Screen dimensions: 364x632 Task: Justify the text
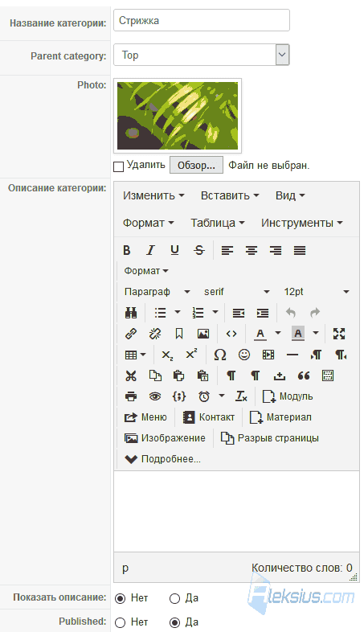pos(300,250)
